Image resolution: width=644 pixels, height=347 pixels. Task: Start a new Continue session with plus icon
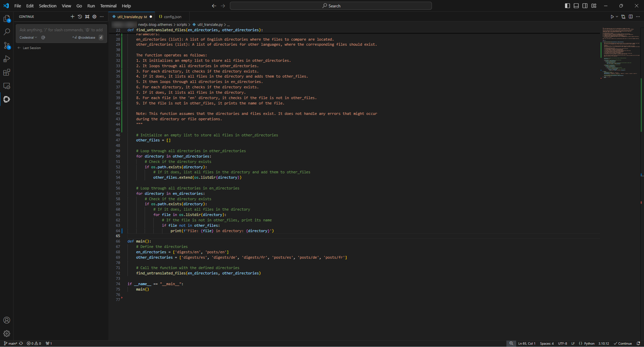72,16
